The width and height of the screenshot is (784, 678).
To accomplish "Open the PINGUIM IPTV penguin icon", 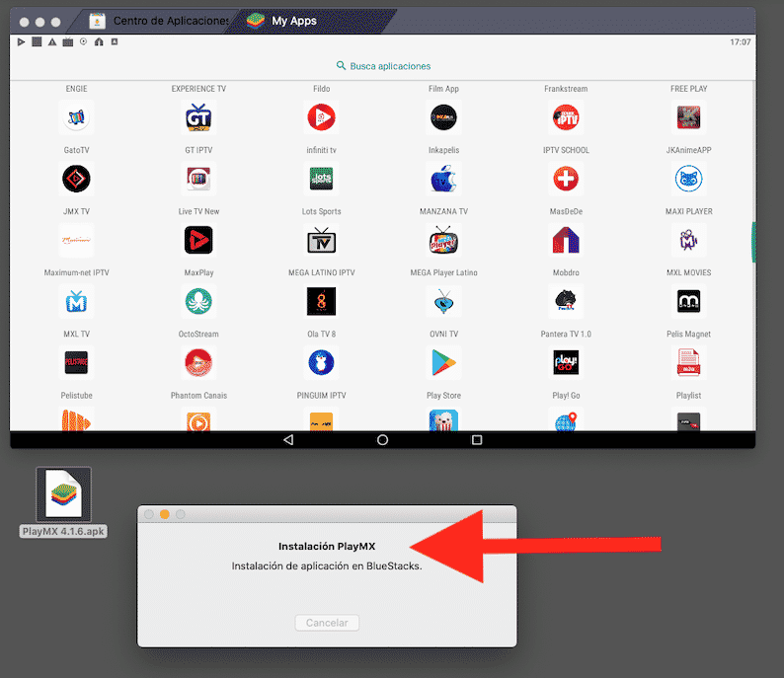I will [x=321, y=363].
